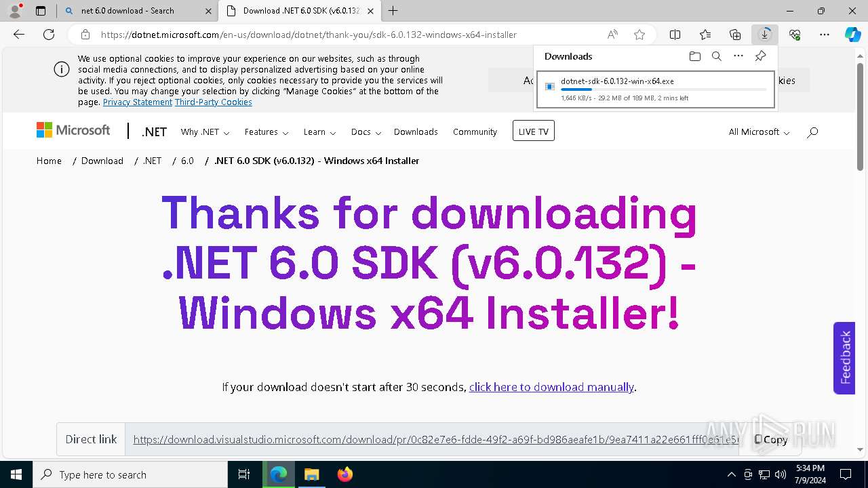Viewport: 868px width, 488px height.
Task: Open the Edge profile icon
Action: pyautogui.click(x=14, y=11)
